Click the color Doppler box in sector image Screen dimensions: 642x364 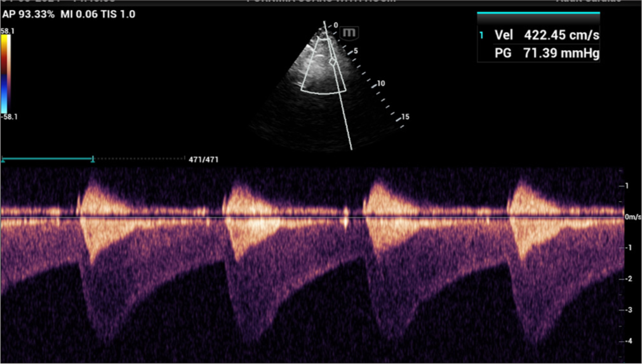(323, 66)
